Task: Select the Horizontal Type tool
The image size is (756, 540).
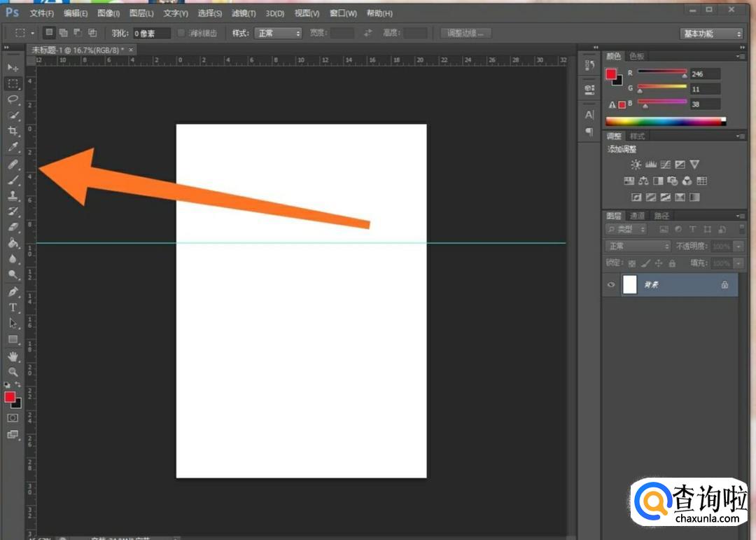Action: click(13, 307)
